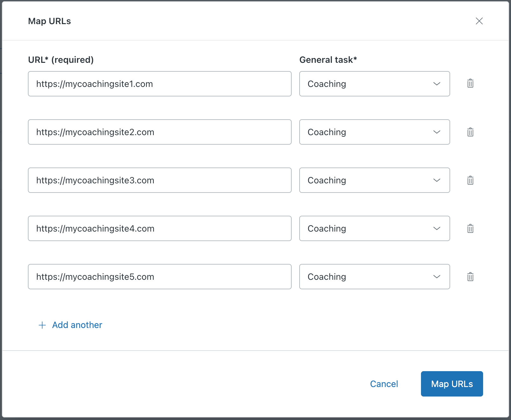The width and height of the screenshot is (511, 420).
Task: Open General task dropdown for mycoachingsite1.com
Action: (374, 84)
